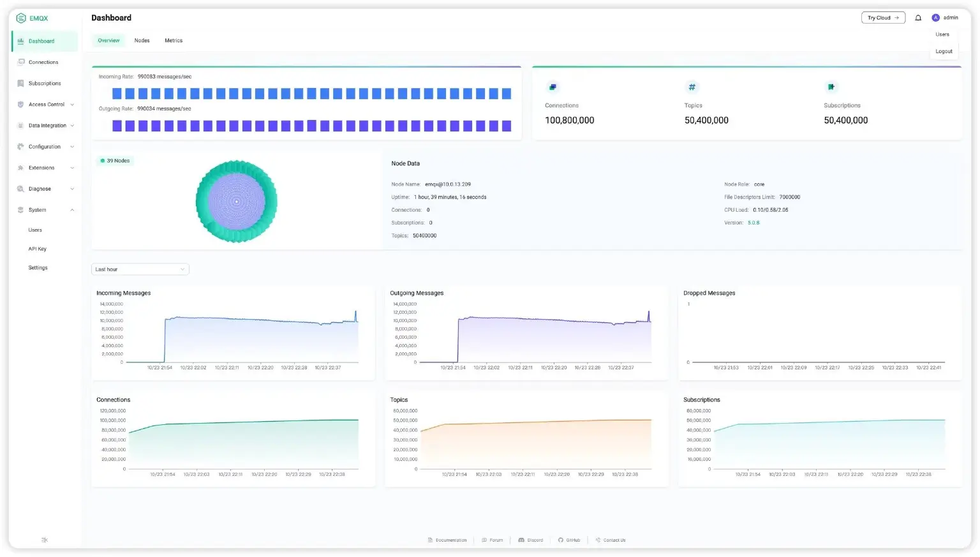Click the Try Cloud button
This screenshot has width=980, height=557.
point(883,18)
